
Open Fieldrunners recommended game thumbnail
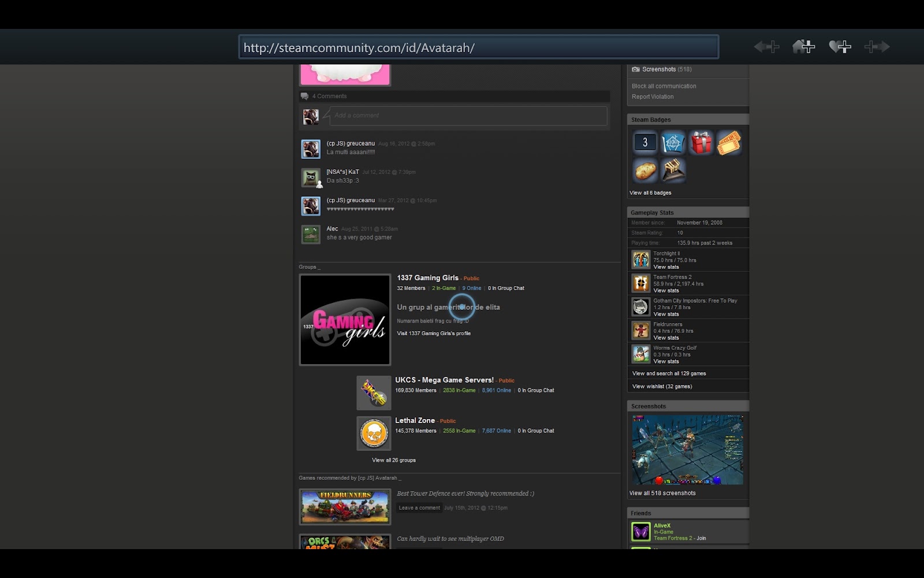point(345,507)
